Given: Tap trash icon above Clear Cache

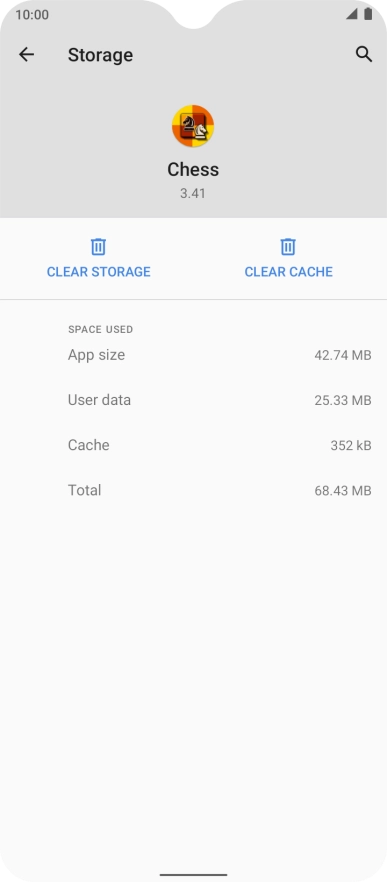Looking at the screenshot, I should pyautogui.click(x=288, y=246).
